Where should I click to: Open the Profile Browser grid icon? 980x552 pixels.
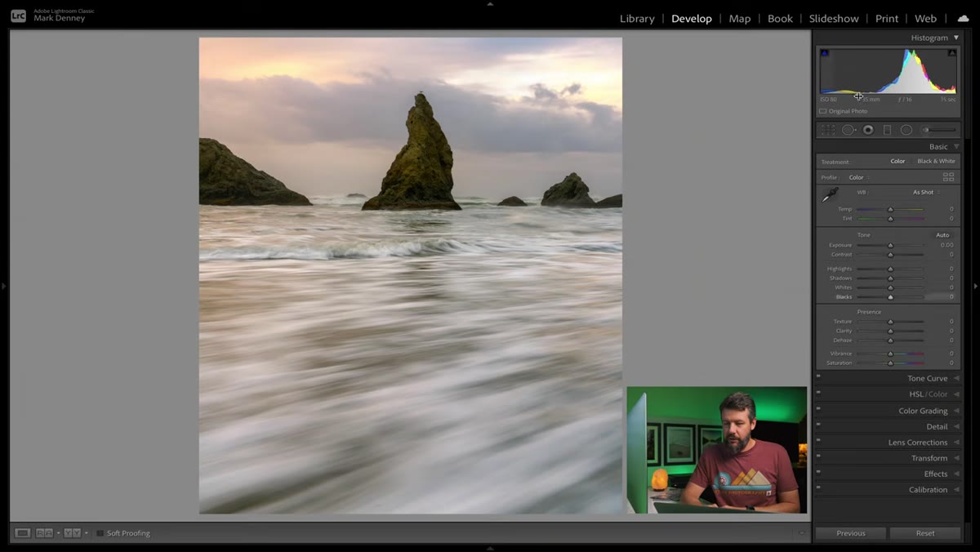click(x=948, y=176)
